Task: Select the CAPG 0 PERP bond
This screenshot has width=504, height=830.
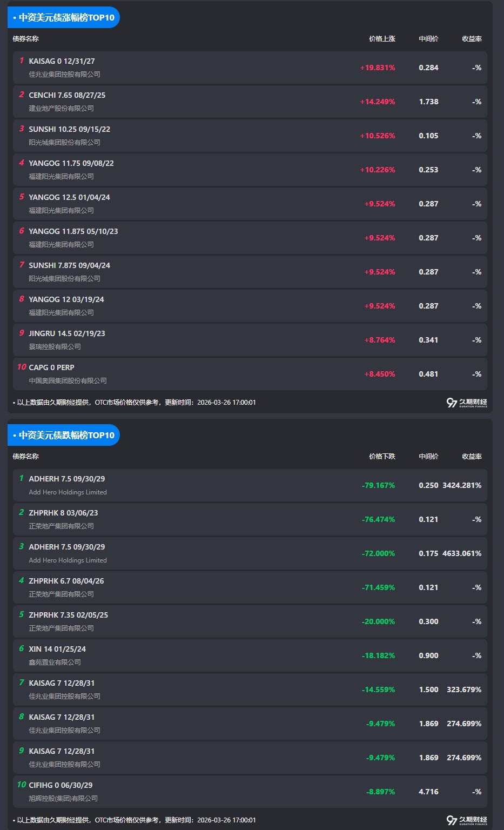Action: 51,367
